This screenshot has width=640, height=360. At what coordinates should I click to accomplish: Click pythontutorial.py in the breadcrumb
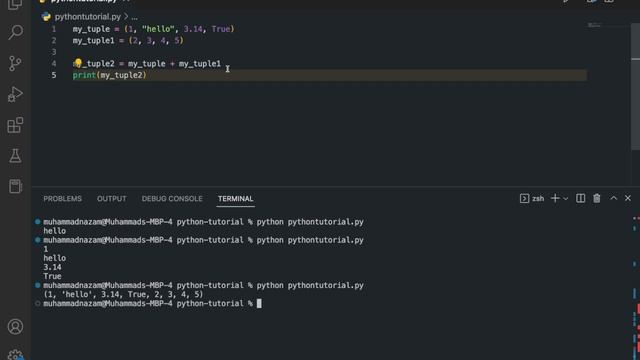pyautogui.click(x=88, y=17)
